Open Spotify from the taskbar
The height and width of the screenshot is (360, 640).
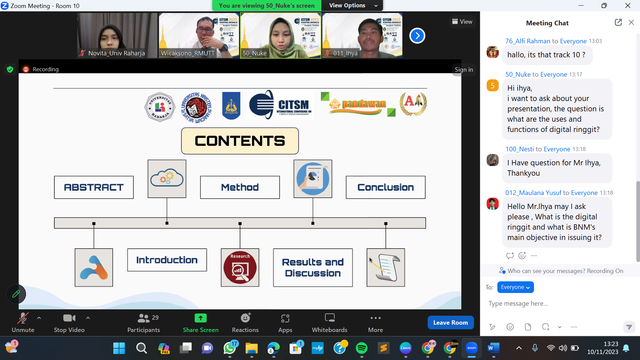pos(361,348)
